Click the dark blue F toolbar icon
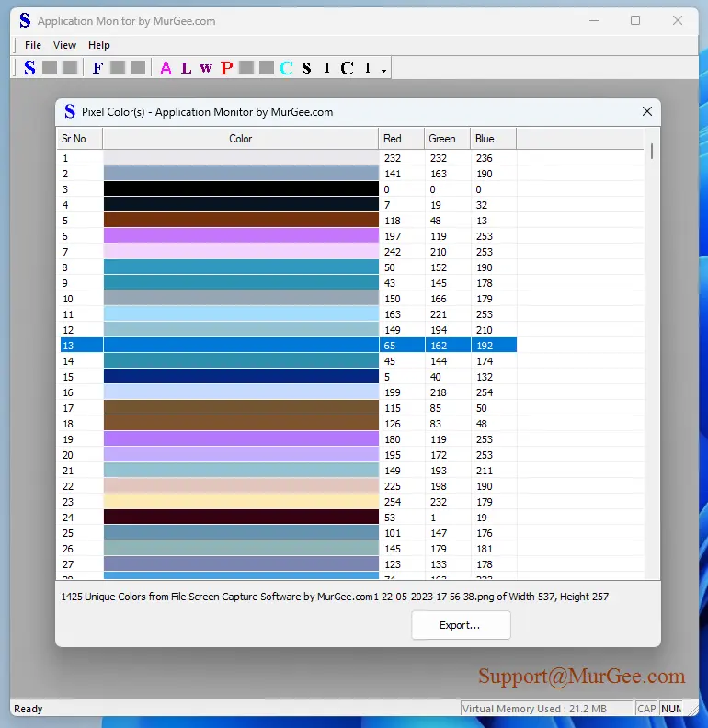This screenshot has width=708, height=728. 97,68
